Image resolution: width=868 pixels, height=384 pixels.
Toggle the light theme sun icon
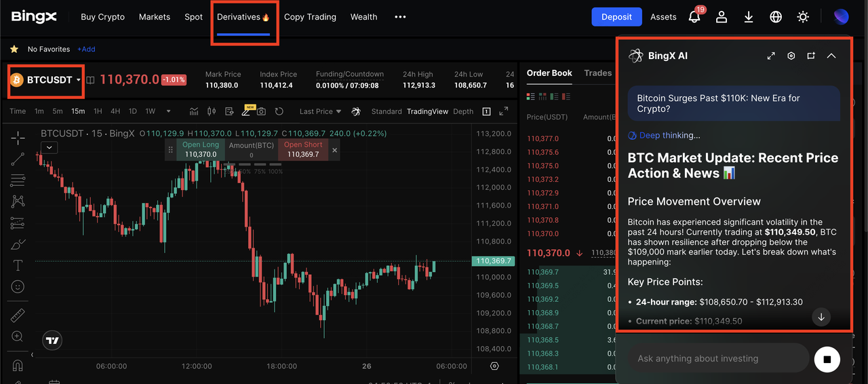[803, 17]
